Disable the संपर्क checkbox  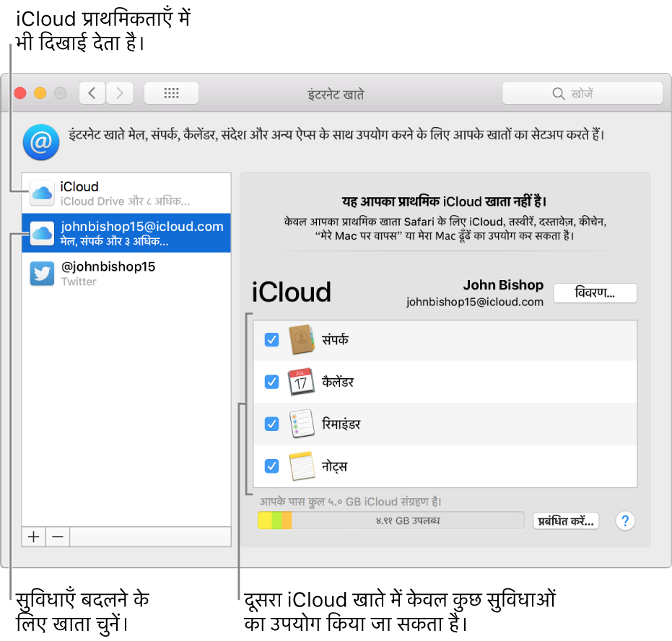[272, 339]
